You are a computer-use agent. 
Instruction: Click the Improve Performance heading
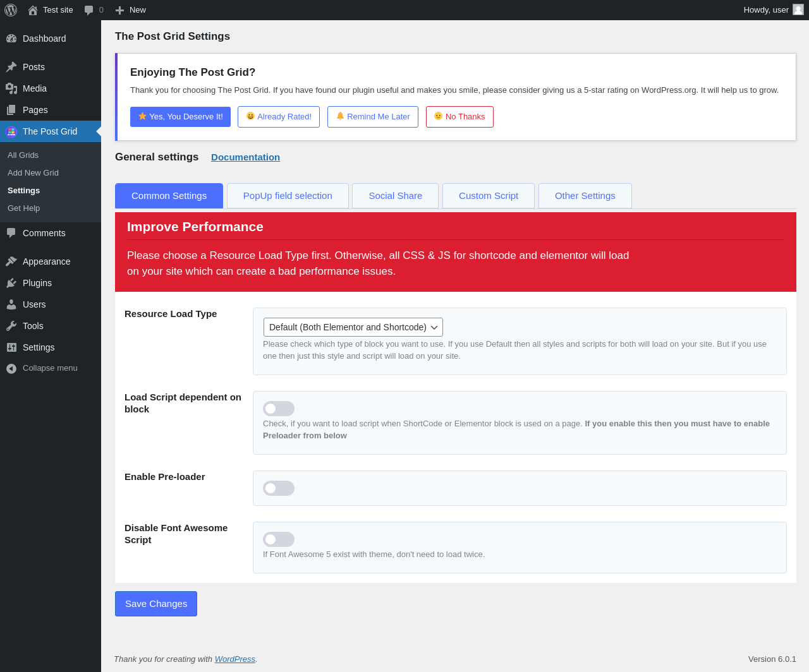[x=195, y=227]
